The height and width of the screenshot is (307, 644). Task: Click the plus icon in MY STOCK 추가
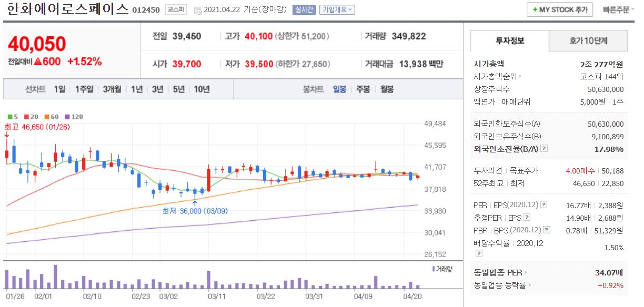535,10
